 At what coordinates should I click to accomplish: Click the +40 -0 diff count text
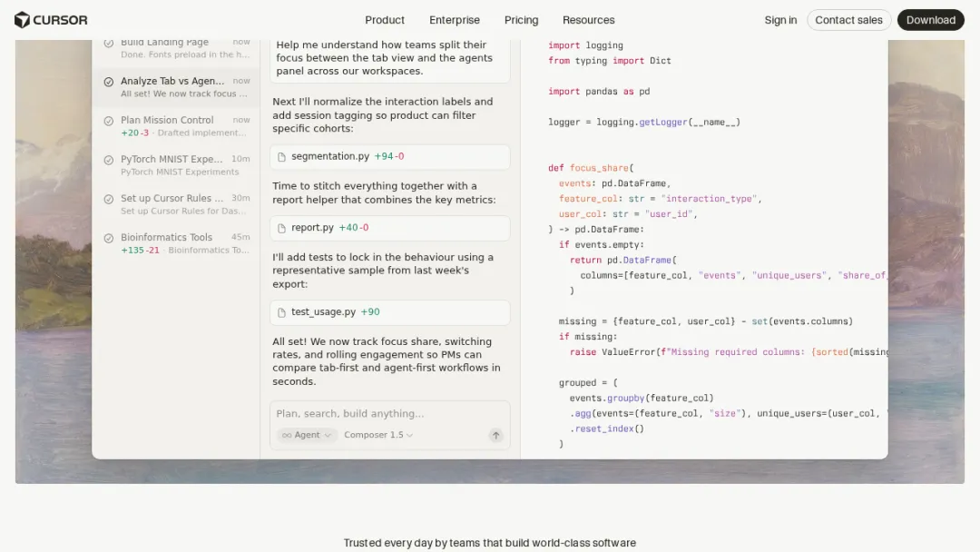point(354,228)
